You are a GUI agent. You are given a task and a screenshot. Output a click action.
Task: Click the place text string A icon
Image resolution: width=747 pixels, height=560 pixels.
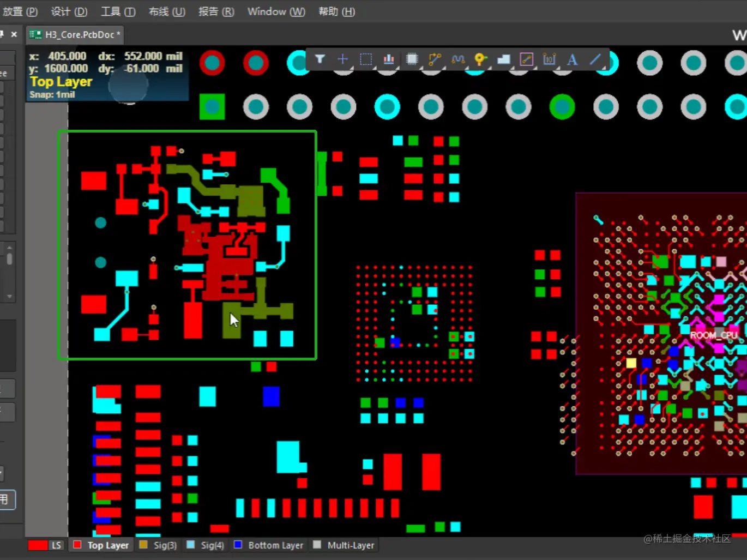tap(572, 59)
